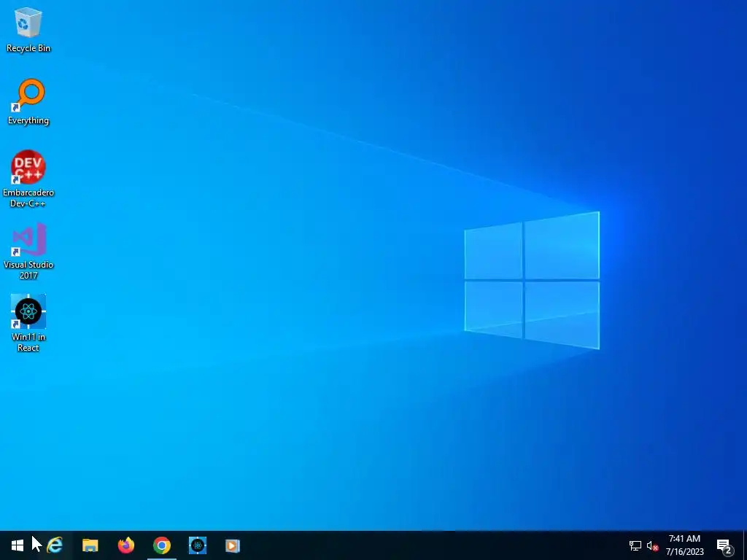Open the media player taskbar icon
The height and width of the screenshot is (560, 747).
click(233, 545)
